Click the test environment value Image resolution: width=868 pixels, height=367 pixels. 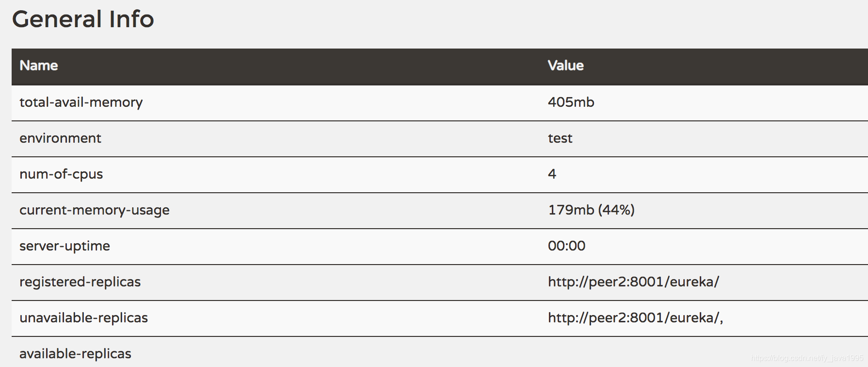click(560, 138)
